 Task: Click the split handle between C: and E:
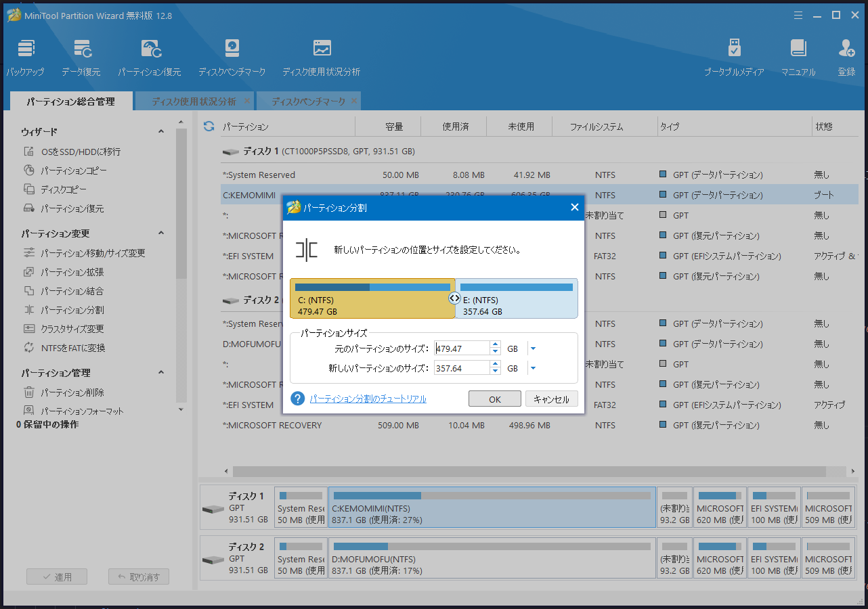click(x=455, y=298)
